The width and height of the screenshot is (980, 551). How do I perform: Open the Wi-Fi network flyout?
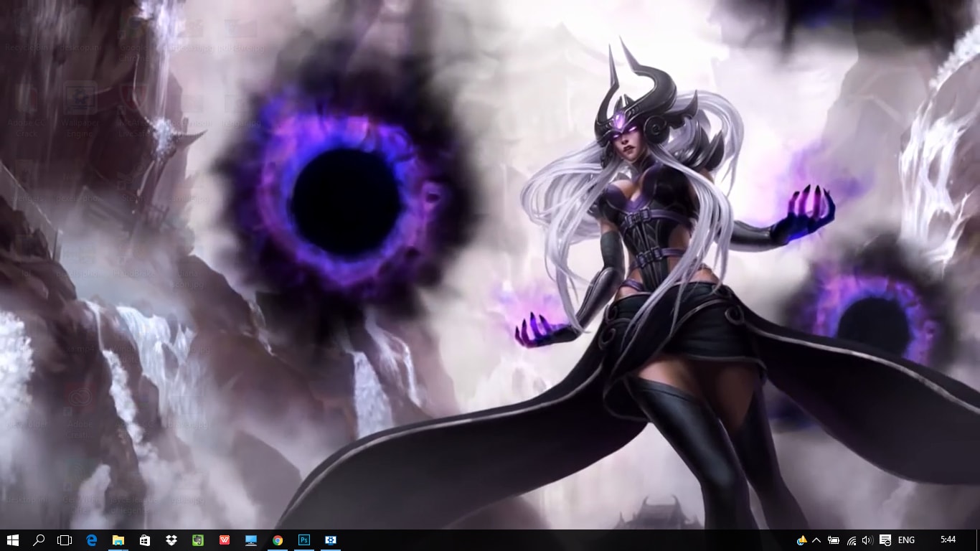tap(852, 540)
